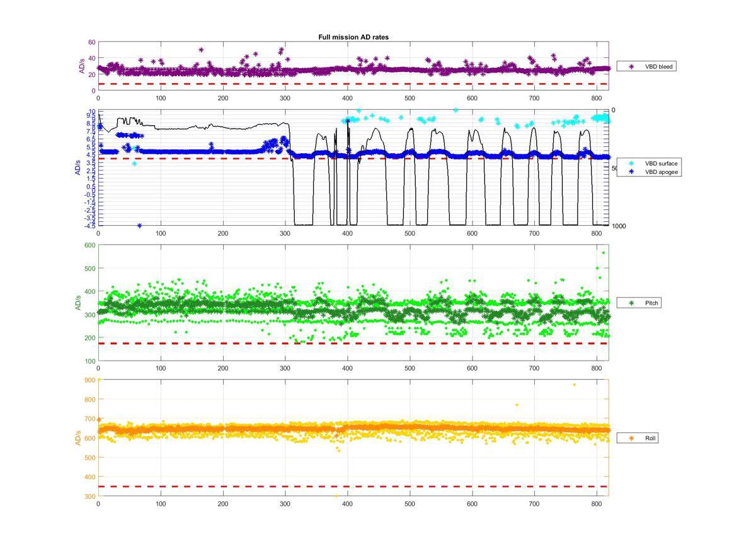Viewport: 756px width, 558px height.
Task: Click the red dashed threshold line in Roll plot
Action: [353, 486]
